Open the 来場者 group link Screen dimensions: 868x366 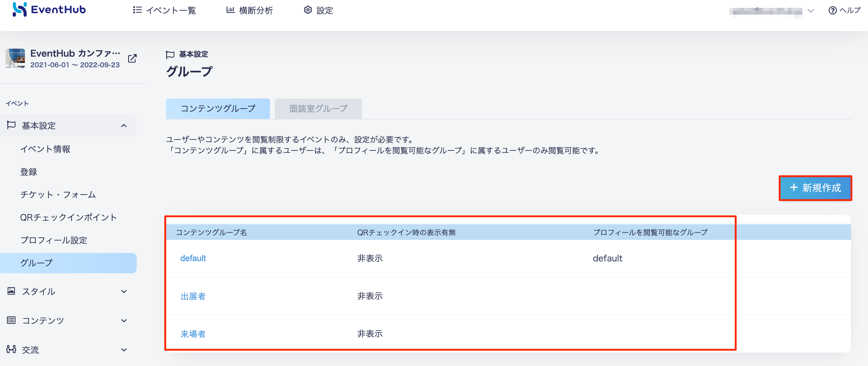click(x=193, y=334)
